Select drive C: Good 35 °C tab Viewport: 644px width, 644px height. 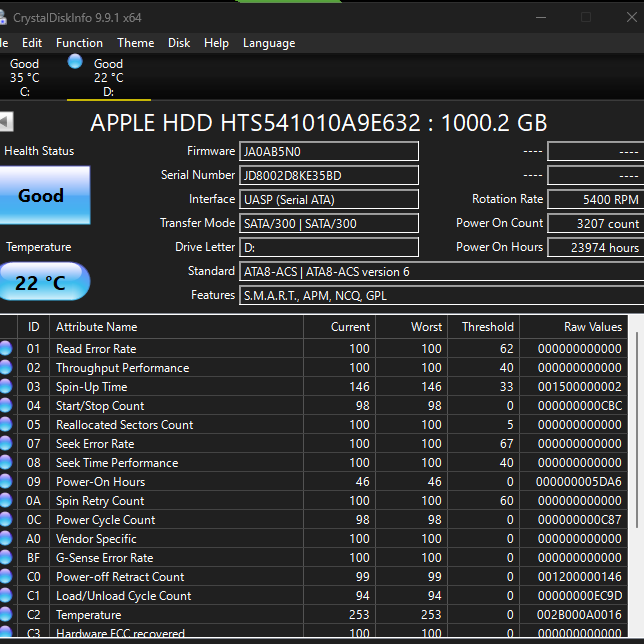tap(25, 77)
